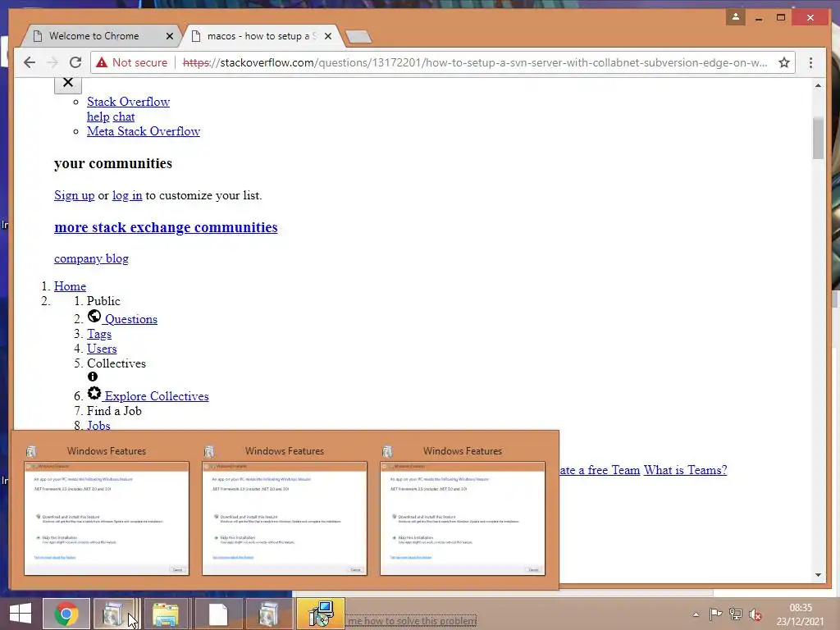The height and width of the screenshot is (630, 840).
Task: Open Chrome's three-dot menu
Action: [810, 62]
